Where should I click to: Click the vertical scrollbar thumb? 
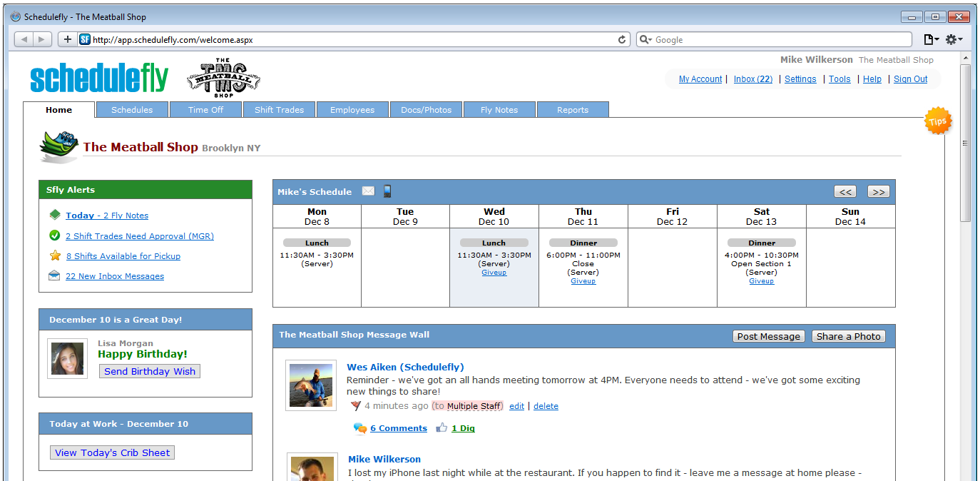[x=966, y=143]
